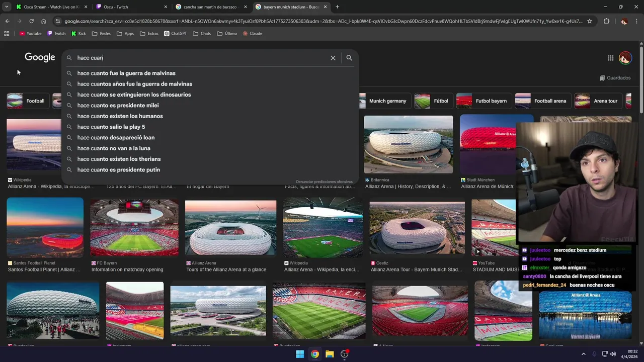The image size is (644, 362).
Task: Open the Google account avatar
Action: coord(625,58)
